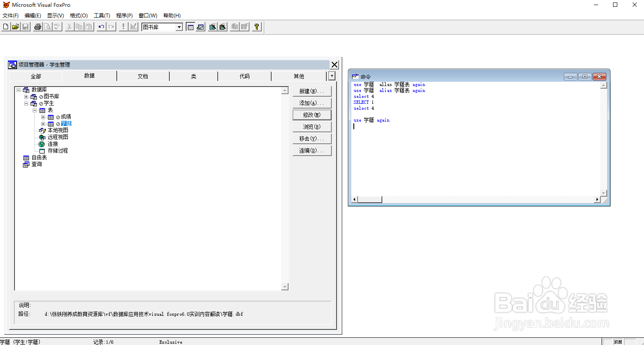Switch to the 文档 tab
The width and height of the screenshot is (644, 345).
pos(143,76)
